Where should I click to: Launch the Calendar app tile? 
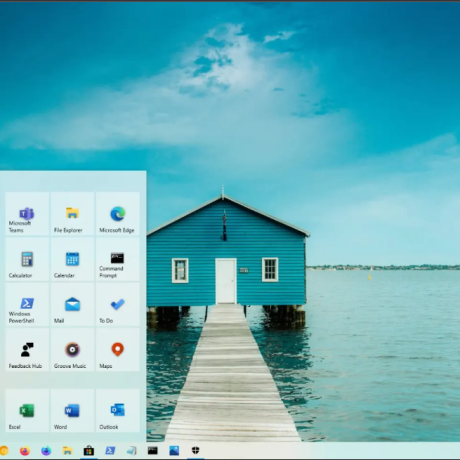[x=72, y=259]
